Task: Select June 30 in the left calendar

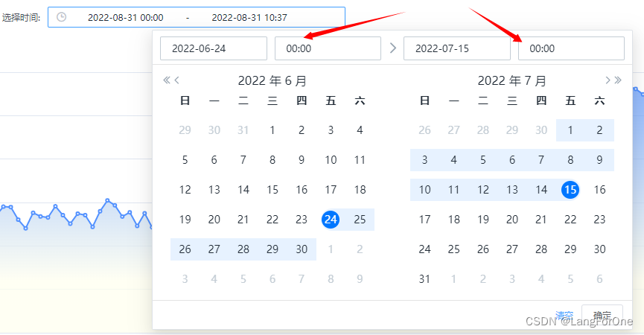Action: tap(302, 249)
